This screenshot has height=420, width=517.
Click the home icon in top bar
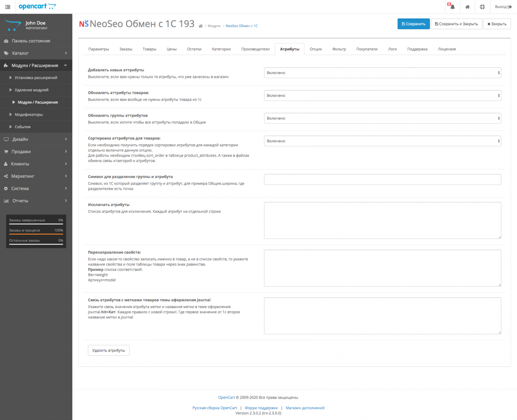point(467,7)
